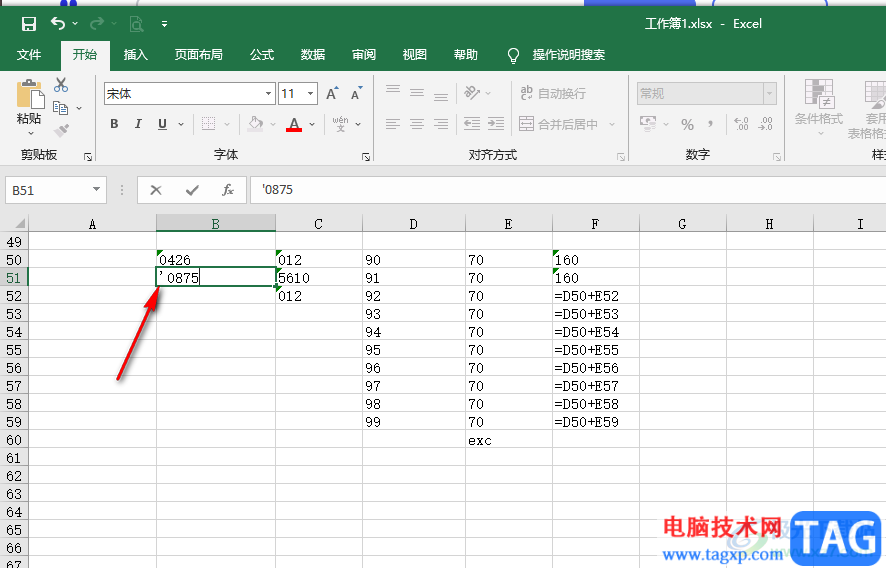Open the font color dropdown arrow
The width and height of the screenshot is (886, 568).
(312, 124)
